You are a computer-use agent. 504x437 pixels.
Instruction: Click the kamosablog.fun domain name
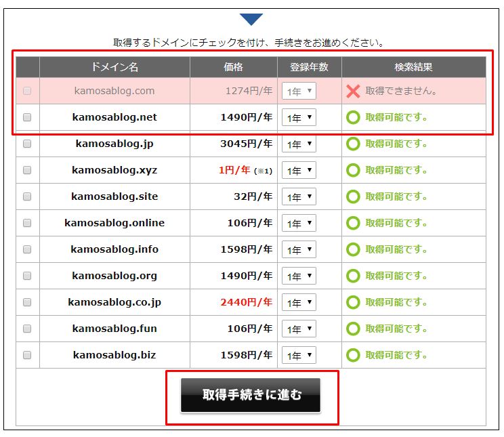point(114,329)
